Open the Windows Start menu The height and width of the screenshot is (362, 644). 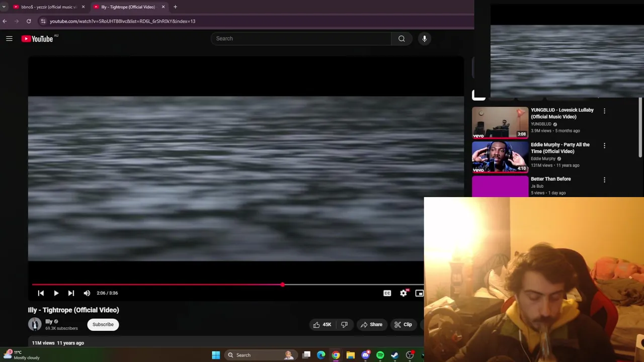coord(216,355)
